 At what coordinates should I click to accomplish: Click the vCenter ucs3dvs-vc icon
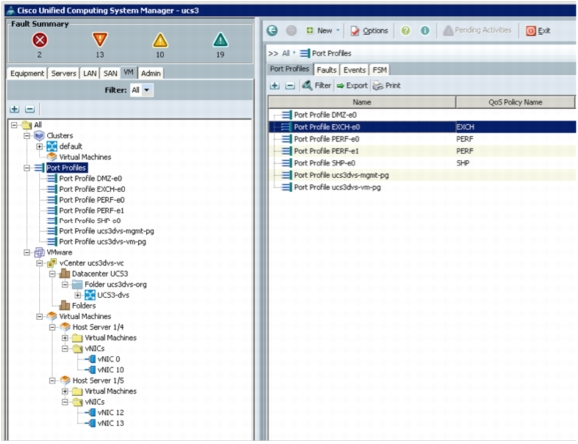(52, 263)
